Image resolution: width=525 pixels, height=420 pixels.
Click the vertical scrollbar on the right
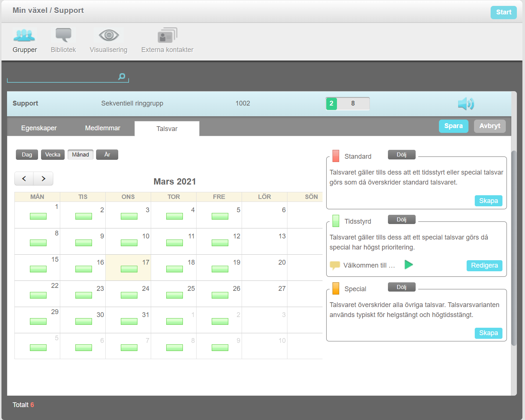click(514, 248)
